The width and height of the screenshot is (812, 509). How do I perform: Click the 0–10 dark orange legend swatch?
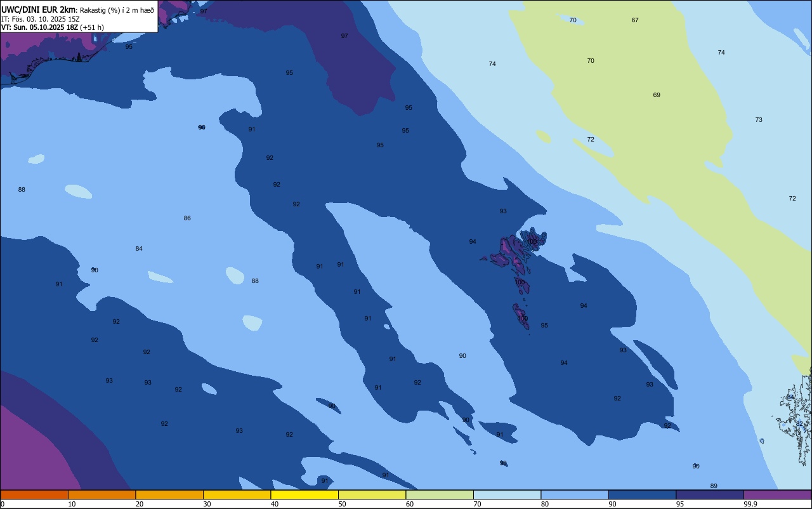pyautogui.click(x=34, y=494)
